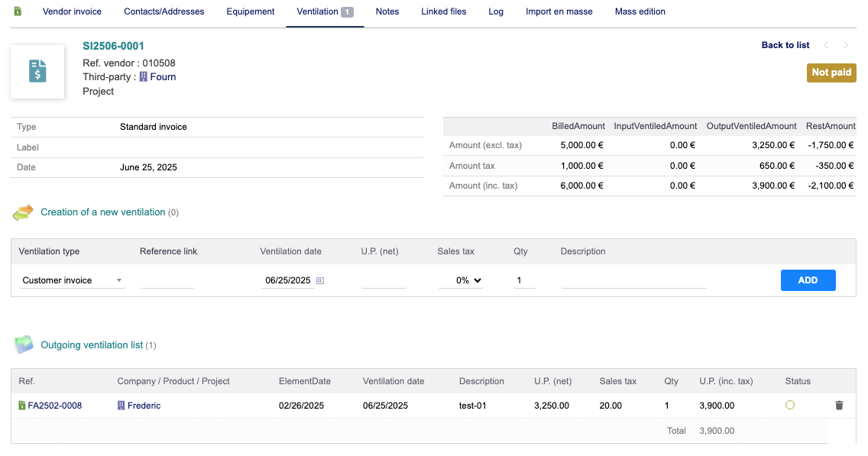Open the Ventilation type dropdown
Screen dimensions: 868x456
pos(73,280)
